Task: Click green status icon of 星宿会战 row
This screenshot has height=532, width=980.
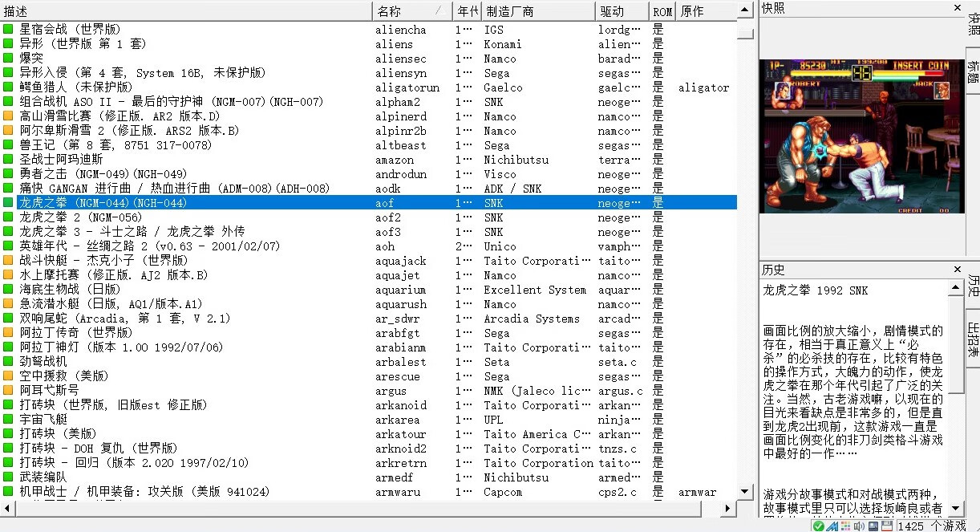Action: pyautogui.click(x=9, y=30)
